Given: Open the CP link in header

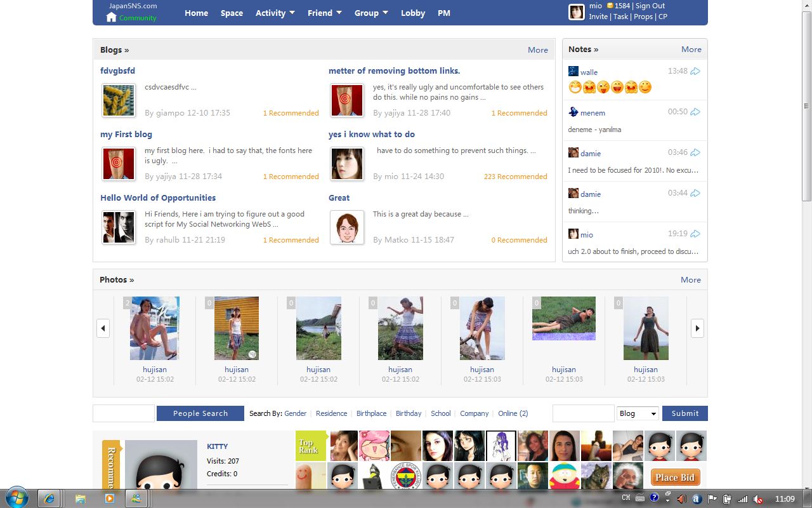Looking at the screenshot, I should [663, 17].
